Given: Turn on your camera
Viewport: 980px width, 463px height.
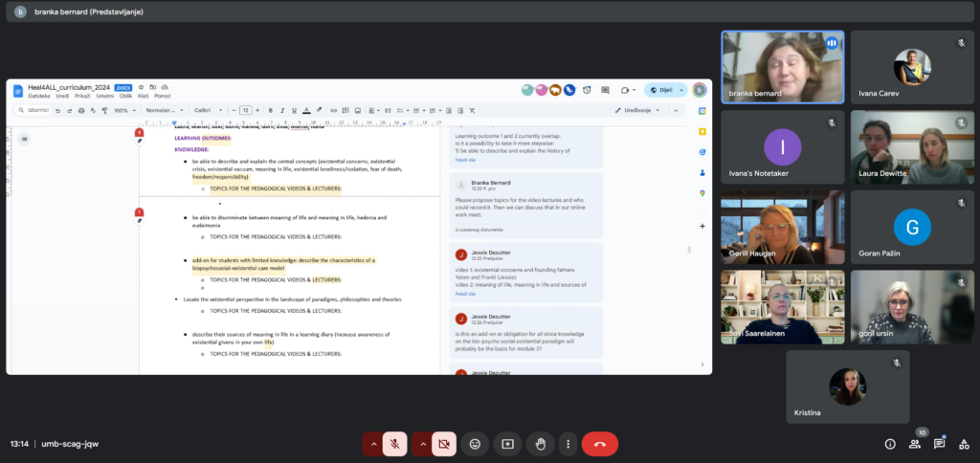Looking at the screenshot, I should 444,444.
